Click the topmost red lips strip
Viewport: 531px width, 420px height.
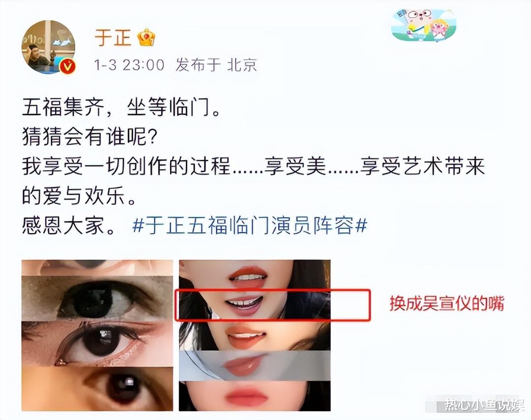click(255, 274)
